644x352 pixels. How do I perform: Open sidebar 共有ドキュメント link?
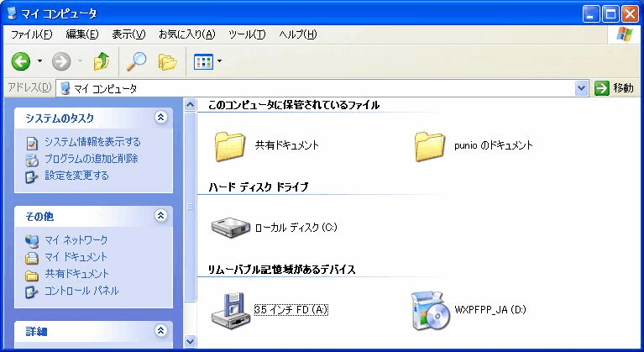click(x=77, y=274)
